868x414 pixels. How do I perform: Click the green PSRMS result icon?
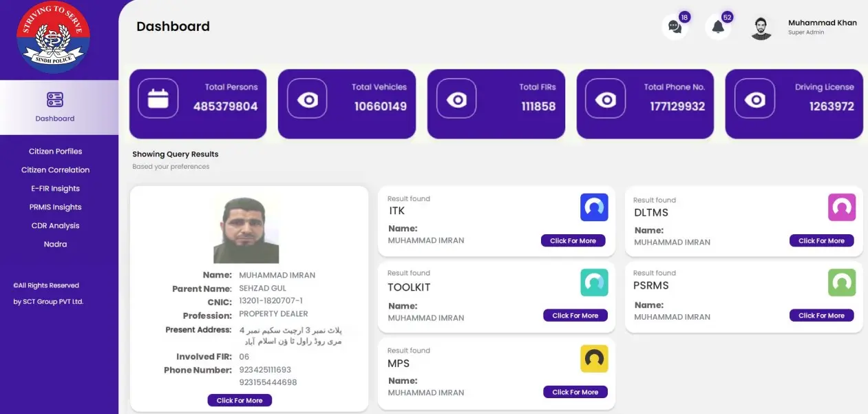(x=841, y=282)
